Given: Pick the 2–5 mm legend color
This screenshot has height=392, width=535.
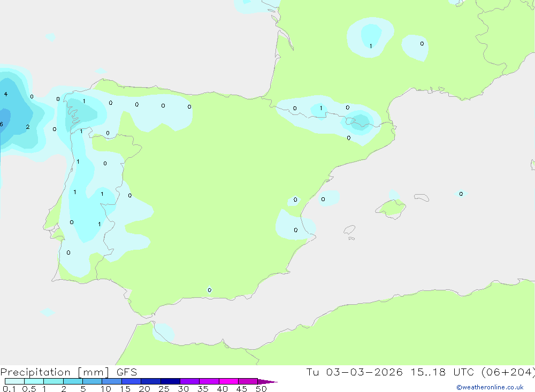Looking at the screenshot, I should [73, 381].
